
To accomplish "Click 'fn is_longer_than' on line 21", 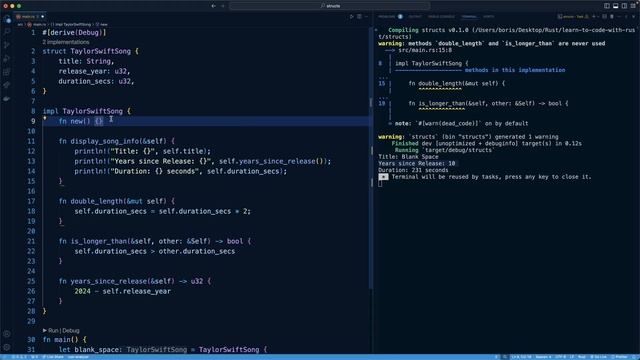I will point(93,241).
